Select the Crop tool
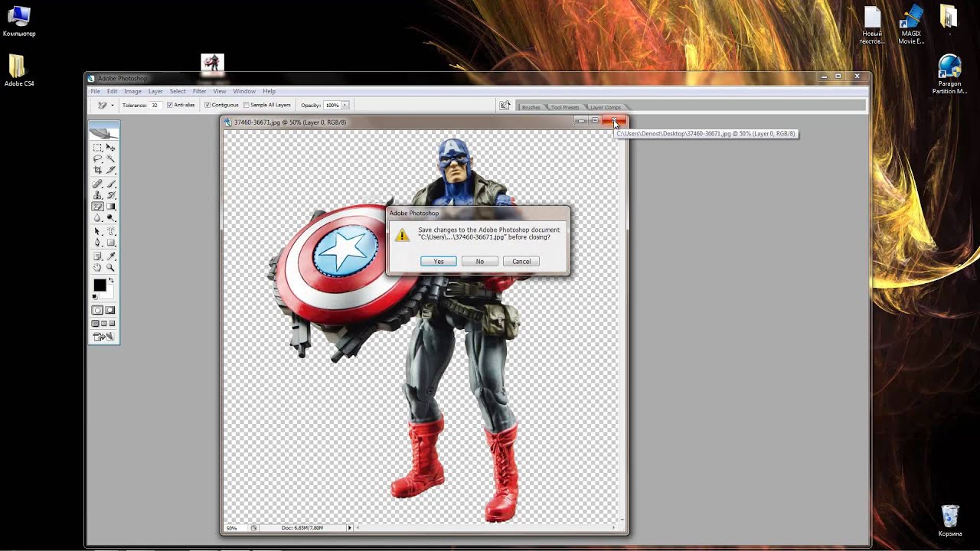The width and height of the screenshot is (980, 551). (x=97, y=169)
